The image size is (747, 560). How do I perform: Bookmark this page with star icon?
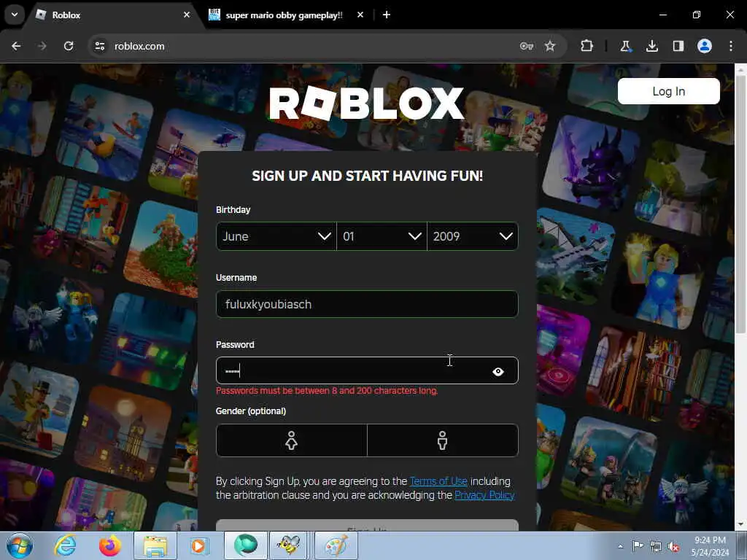click(550, 46)
